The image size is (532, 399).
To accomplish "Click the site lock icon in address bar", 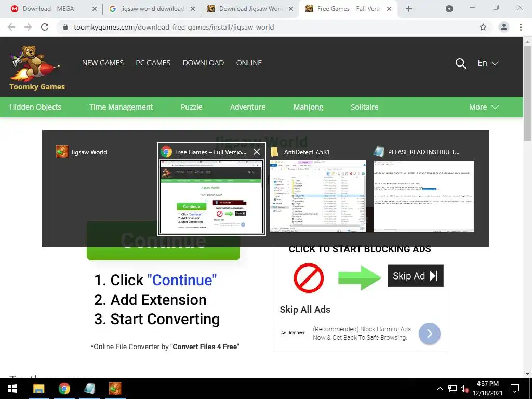I will click(x=65, y=27).
